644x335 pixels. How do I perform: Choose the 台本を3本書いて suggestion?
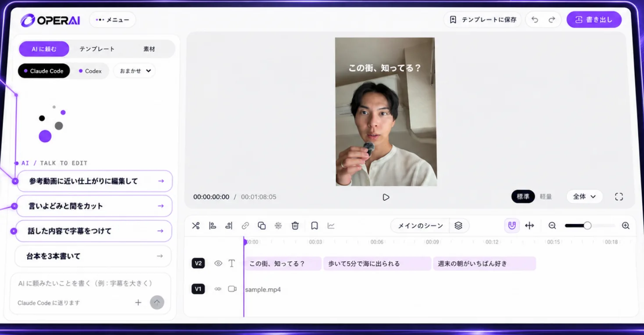93,256
